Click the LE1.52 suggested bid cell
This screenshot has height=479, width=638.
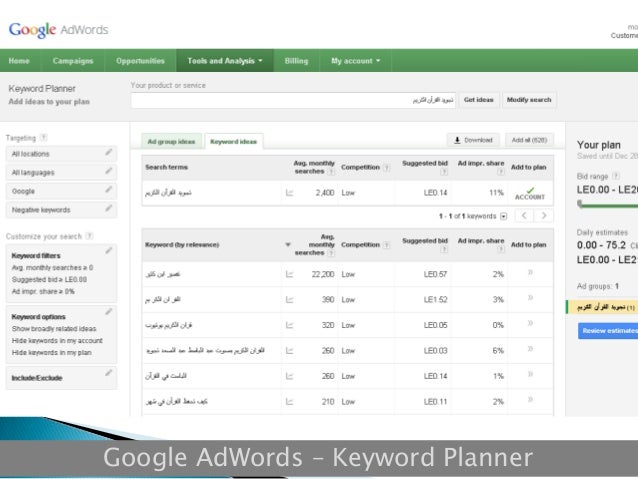[435, 300]
